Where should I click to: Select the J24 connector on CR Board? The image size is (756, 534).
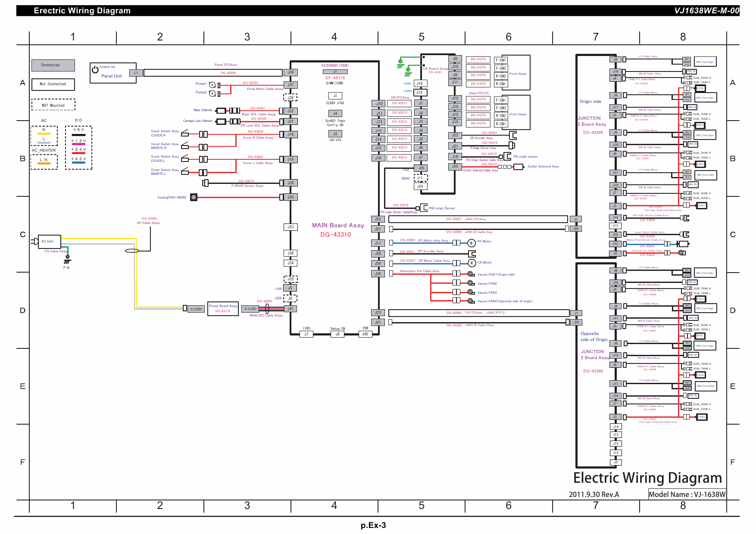click(x=420, y=186)
